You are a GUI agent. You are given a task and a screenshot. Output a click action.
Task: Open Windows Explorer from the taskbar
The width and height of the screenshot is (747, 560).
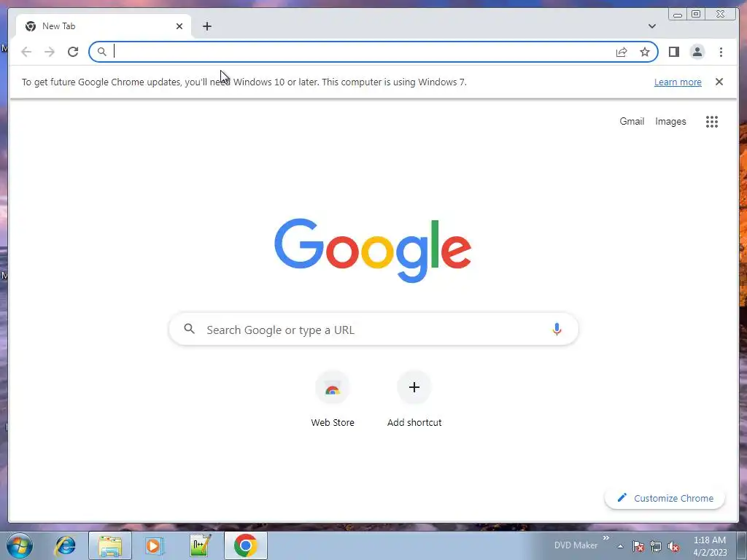pyautogui.click(x=110, y=545)
